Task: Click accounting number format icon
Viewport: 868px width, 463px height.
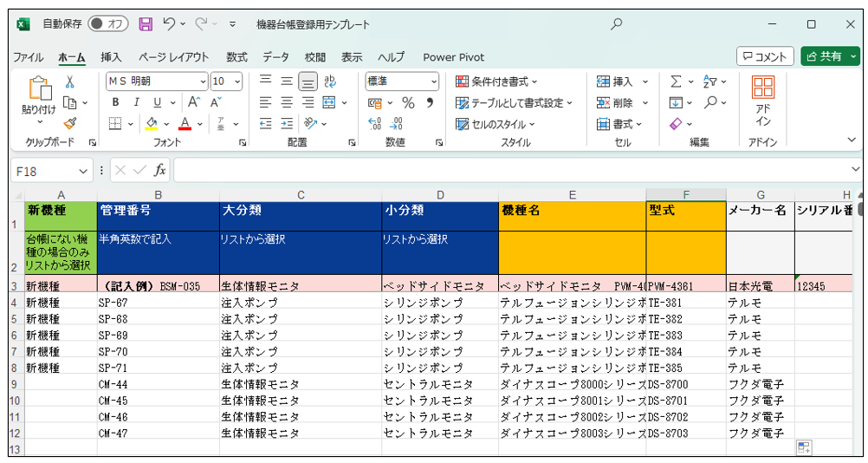Action: click(x=375, y=103)
